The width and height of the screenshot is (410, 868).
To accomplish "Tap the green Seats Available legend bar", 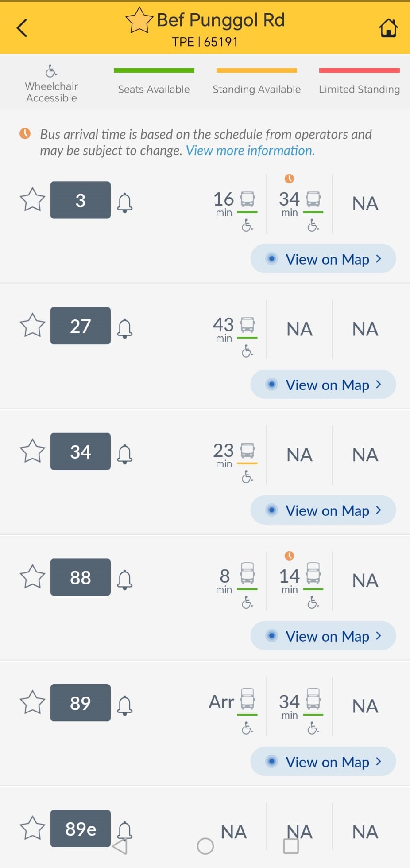I will click(x=154, y=71).
